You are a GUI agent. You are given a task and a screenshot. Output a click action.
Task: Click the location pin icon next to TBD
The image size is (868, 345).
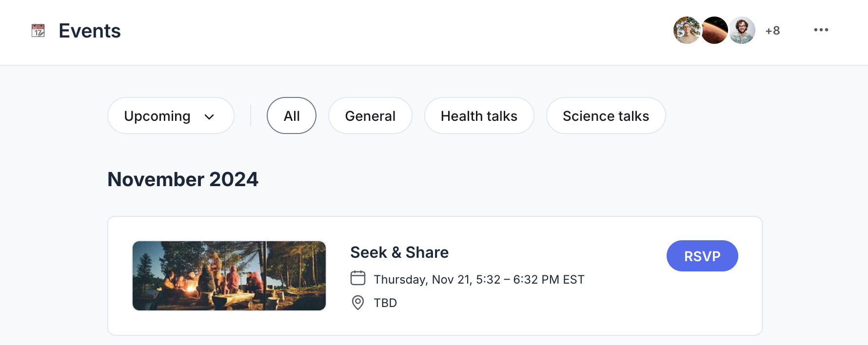357,303
